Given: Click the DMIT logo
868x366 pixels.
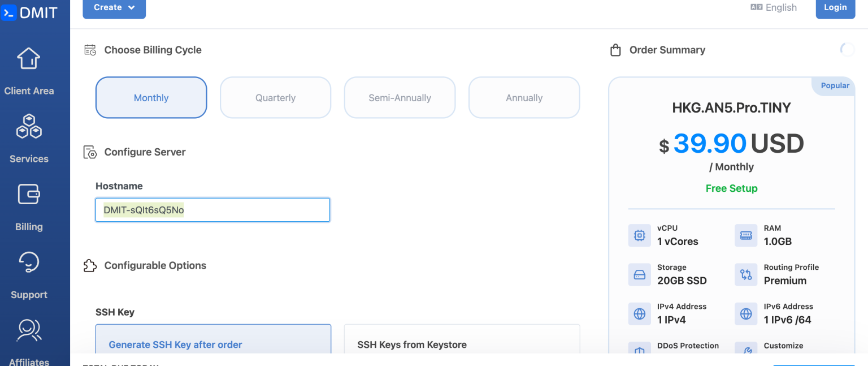Looking at the screenshot, I should coord(29,12).
